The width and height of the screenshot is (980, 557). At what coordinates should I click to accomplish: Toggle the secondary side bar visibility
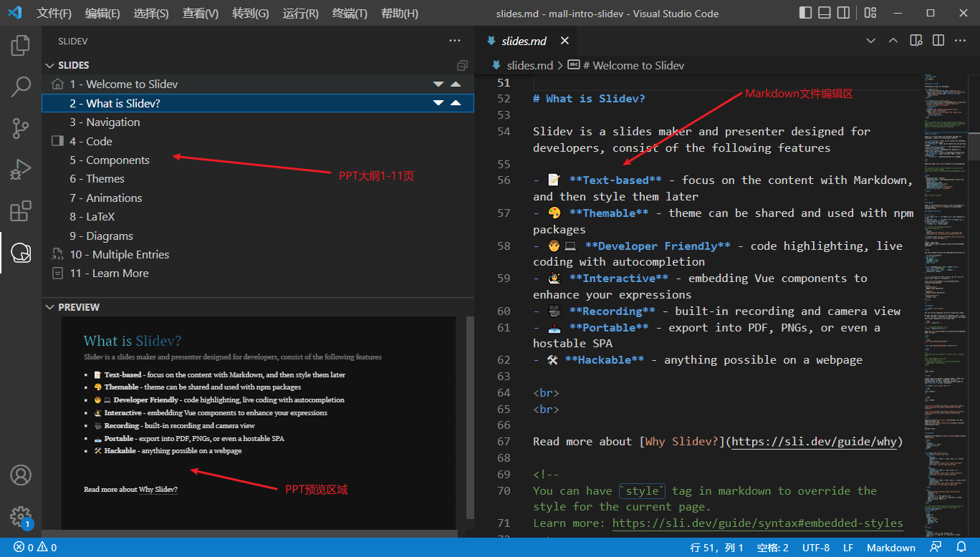click(845, 13)
